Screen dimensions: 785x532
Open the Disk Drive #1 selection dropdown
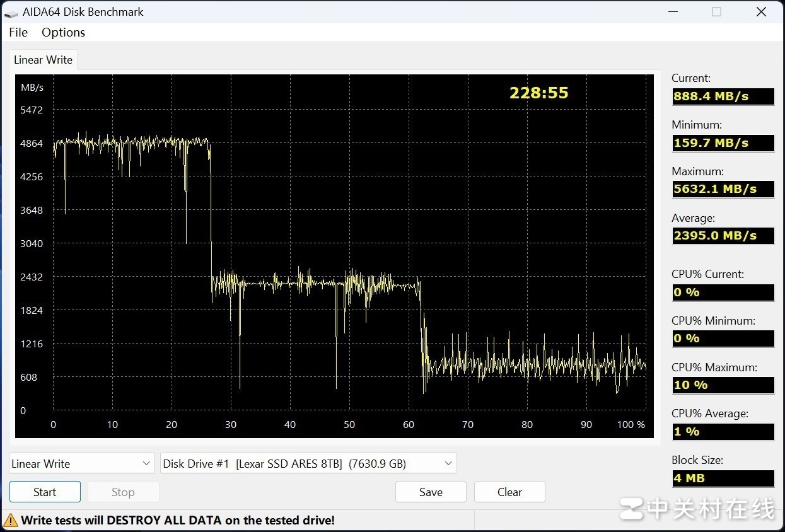click(x=308, y=463)
